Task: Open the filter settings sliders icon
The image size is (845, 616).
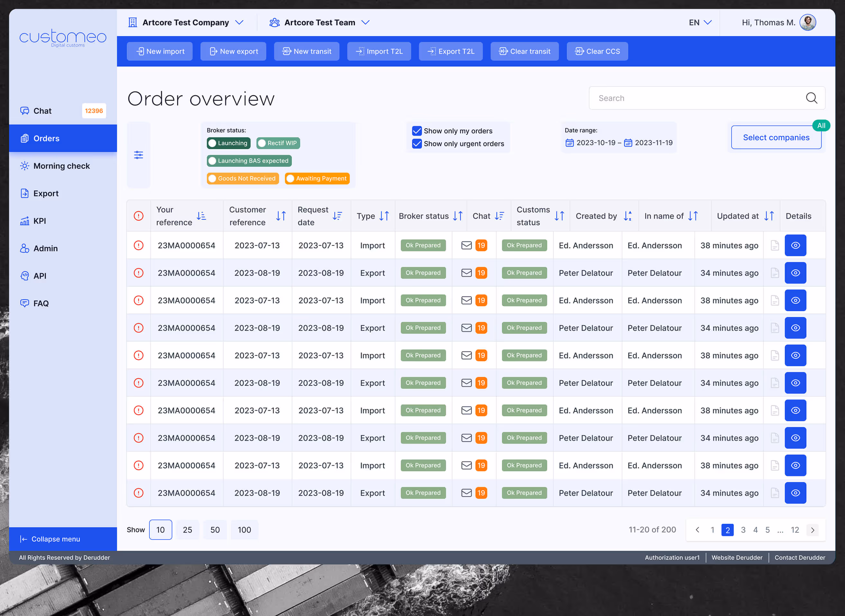Action: (x=138, y=155)
